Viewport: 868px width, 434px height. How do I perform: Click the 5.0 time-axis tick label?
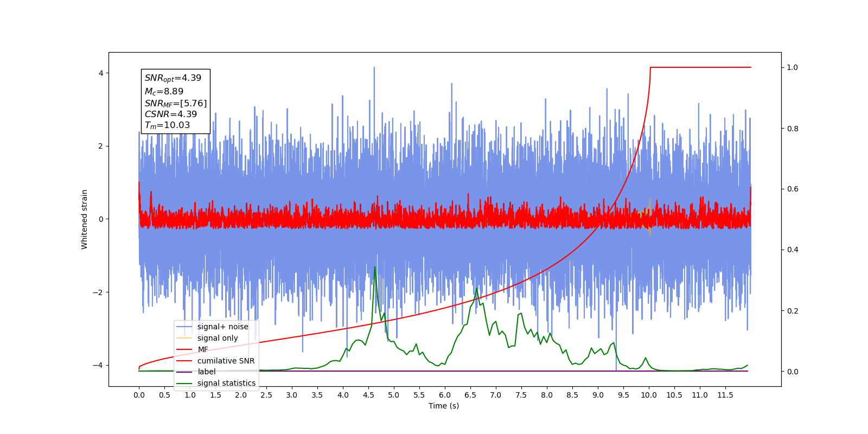pos(394,395)
